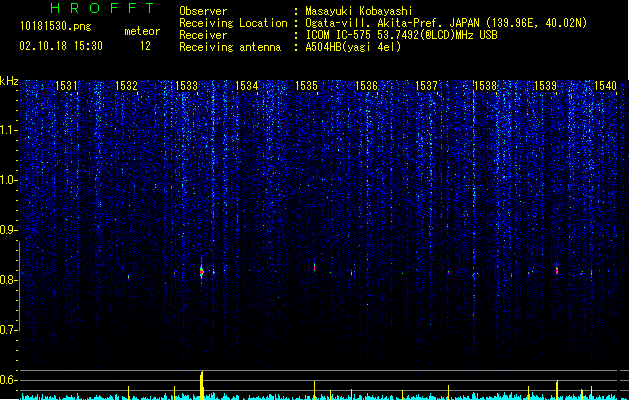Click the 1.1 kHz axis label

[x=9, y=130]
